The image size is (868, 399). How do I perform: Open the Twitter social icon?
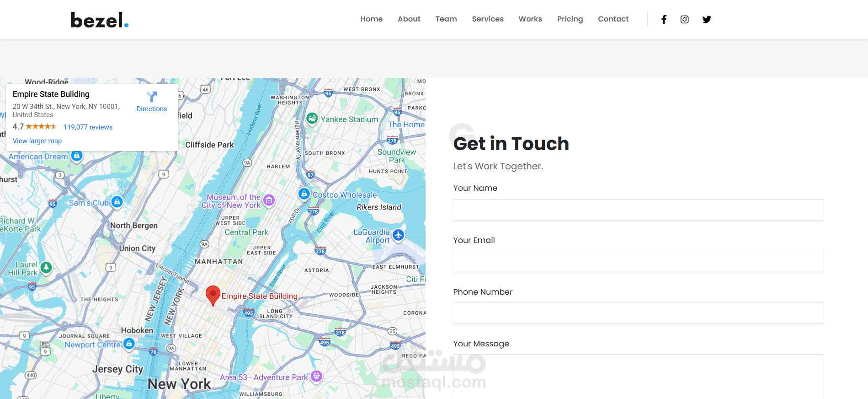(707, 19)
